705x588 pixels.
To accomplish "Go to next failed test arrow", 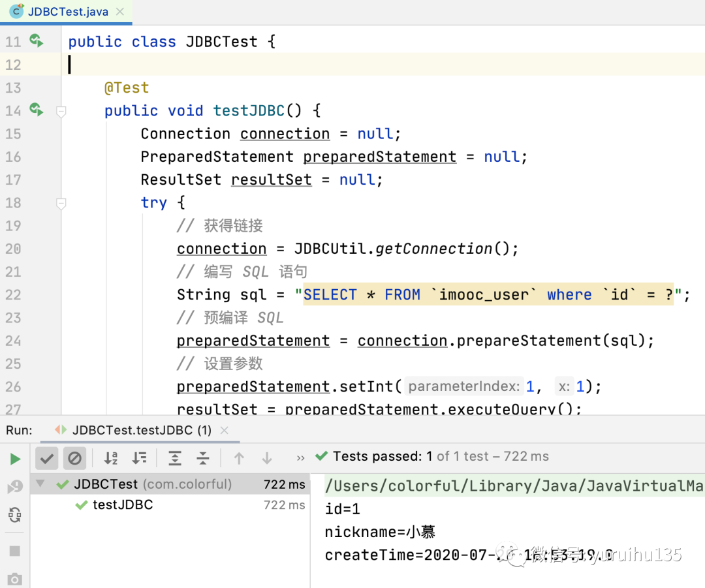I will (x=267, y=458).
